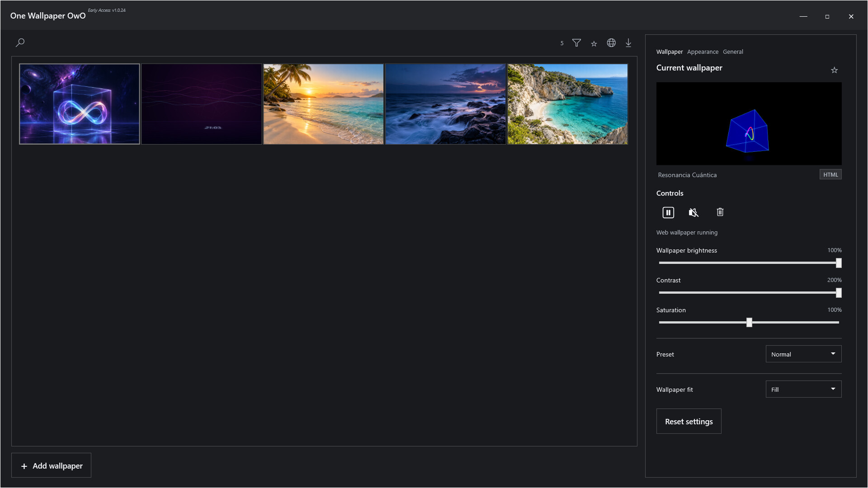Select the turquoise cove cliffs thumbnail
The width and height of the screenshot is (868, 488).
click(568, 104)
